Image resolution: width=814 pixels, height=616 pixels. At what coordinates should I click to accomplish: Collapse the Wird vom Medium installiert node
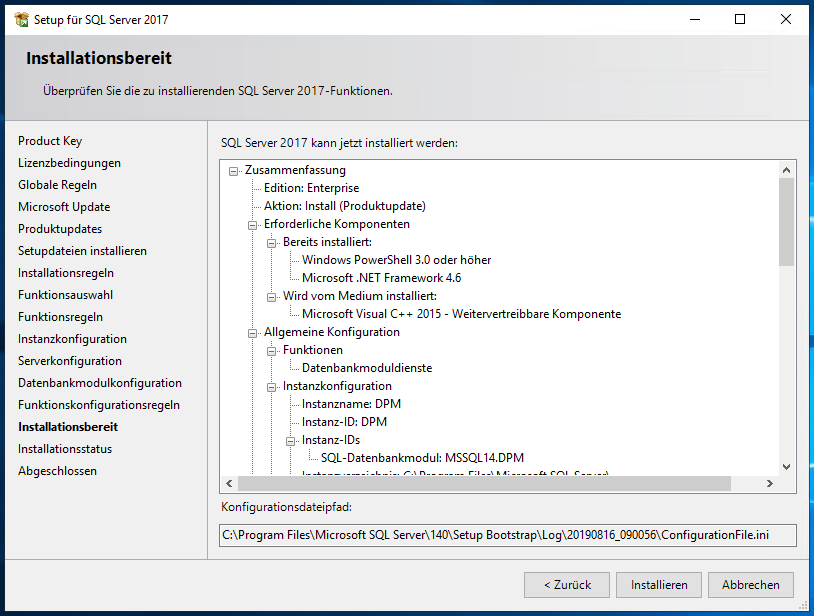(x=272, y=297)
